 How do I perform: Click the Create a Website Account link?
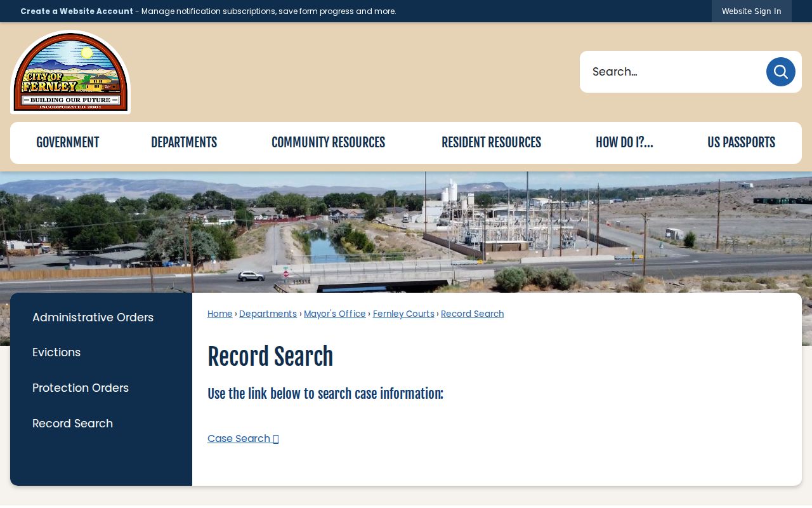(77, 11)
